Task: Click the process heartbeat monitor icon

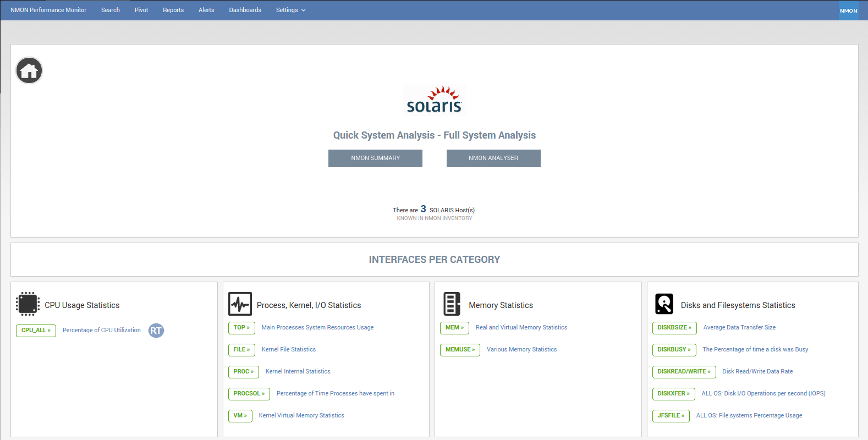Action: 240,304
